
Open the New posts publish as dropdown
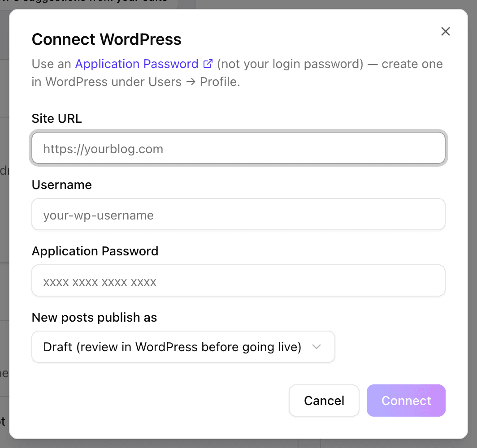click(x=183, y=347)
